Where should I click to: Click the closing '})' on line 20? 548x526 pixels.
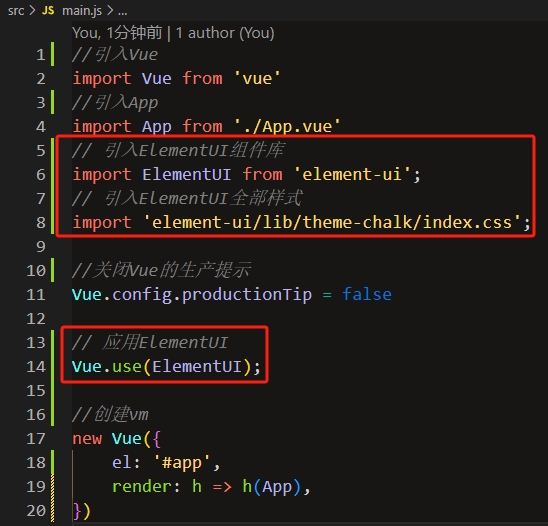click(x=82, y=511)
